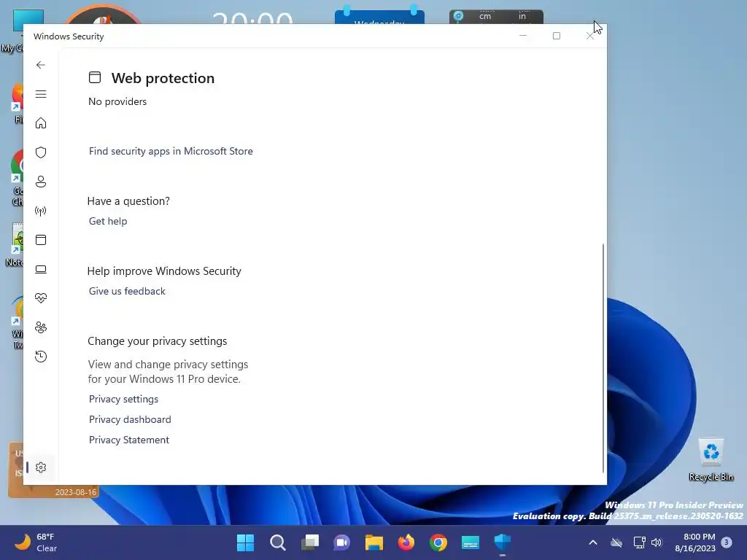Open the keyboard app icon on taskbar
Viewport: 747px width, 560px height.
click(x=471, y=542)
